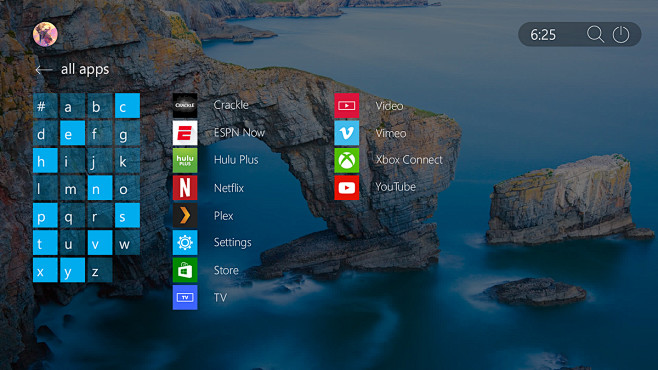Jump to the letter h tile
658x370 pixels.
click(x=45, y=160)
